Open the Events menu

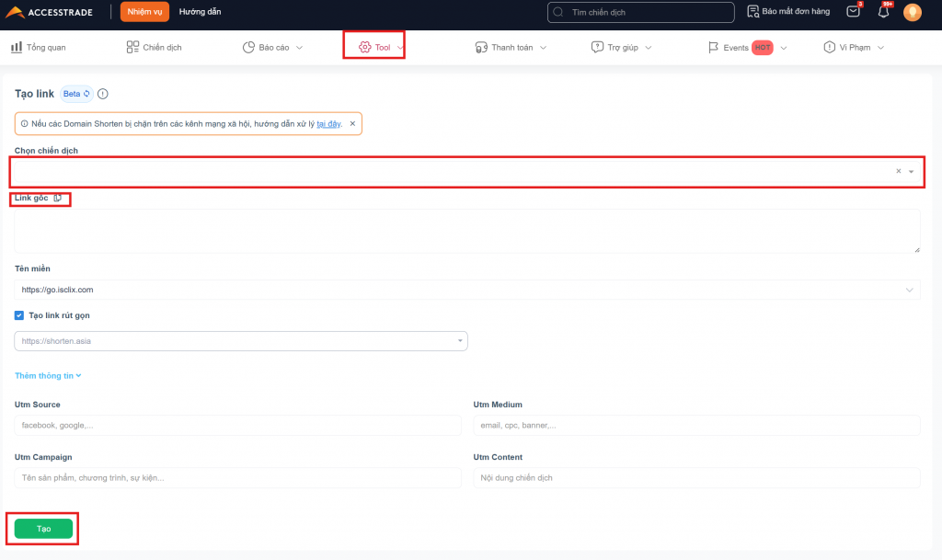coord(747,47)
